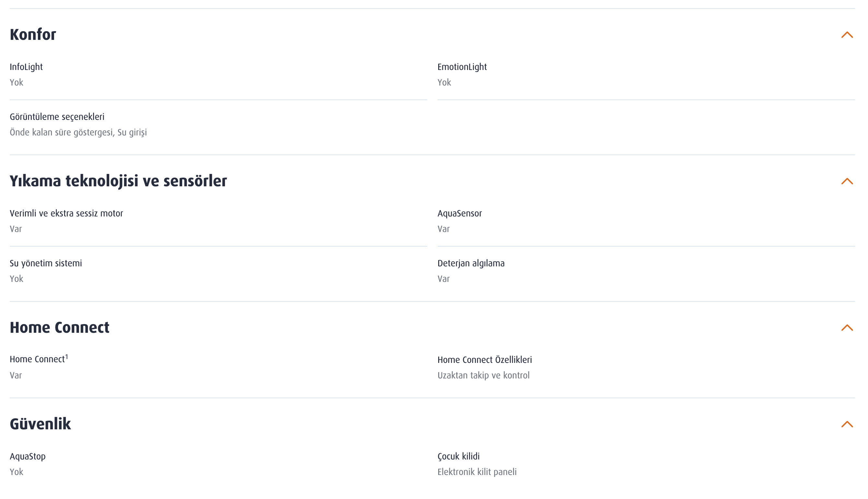Image resolution: width=868 pixels, height=499 pixels.
Task: Click the Su yönetim sistemi label
Action: click(46, 263)
